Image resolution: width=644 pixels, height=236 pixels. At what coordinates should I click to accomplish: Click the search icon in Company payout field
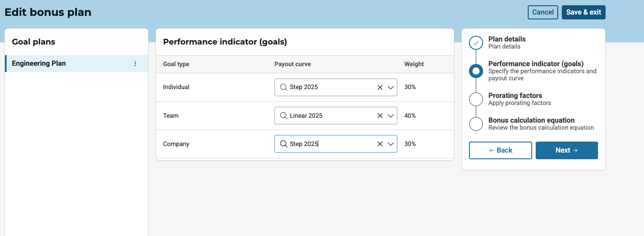click(284, 144)
